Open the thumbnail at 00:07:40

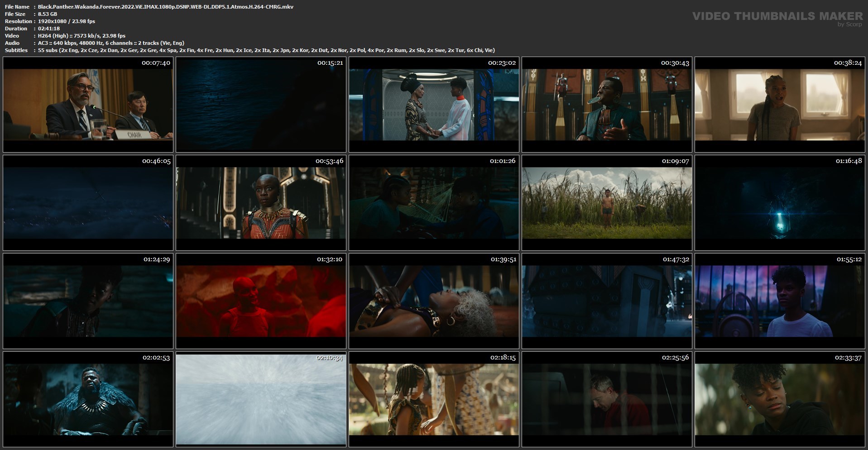pyautogui.click(x=88, y=105)
